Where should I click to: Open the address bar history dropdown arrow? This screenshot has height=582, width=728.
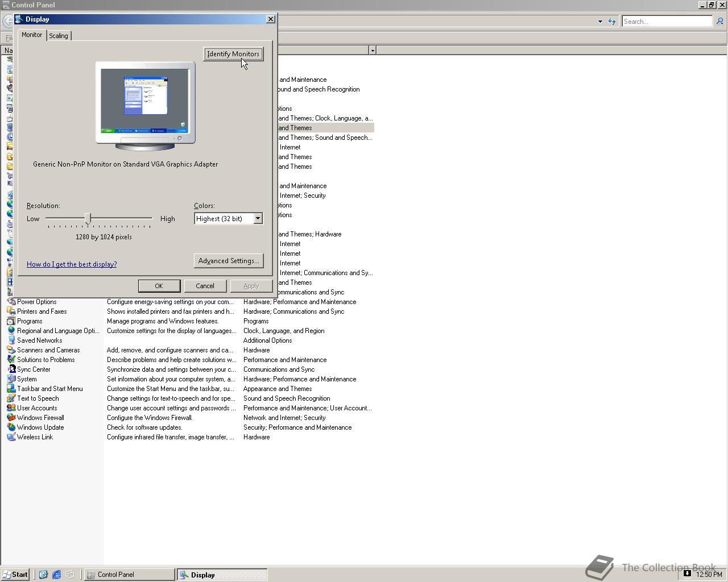pos(600,22)
